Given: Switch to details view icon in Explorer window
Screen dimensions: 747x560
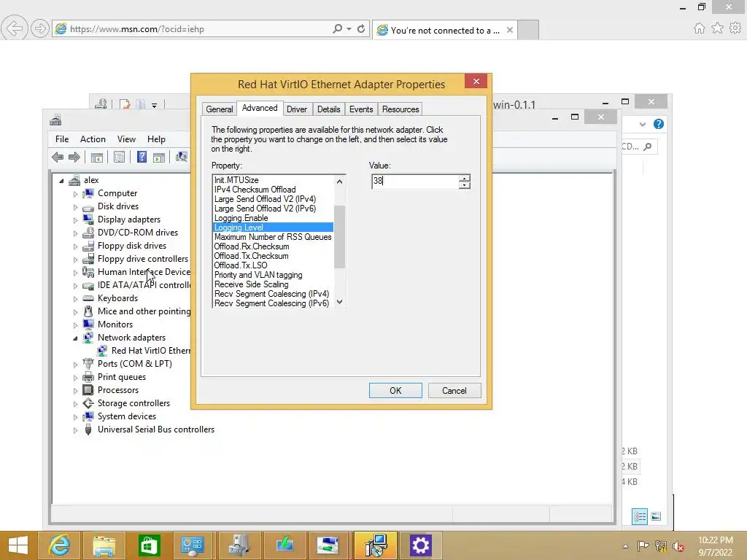Looking at the screenshot, I should click(639, 516).
